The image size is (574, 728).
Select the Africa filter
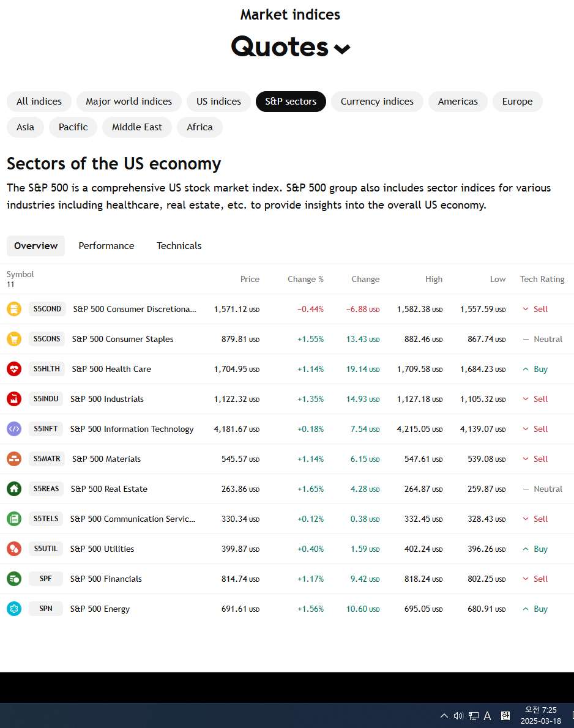(199, 127)
